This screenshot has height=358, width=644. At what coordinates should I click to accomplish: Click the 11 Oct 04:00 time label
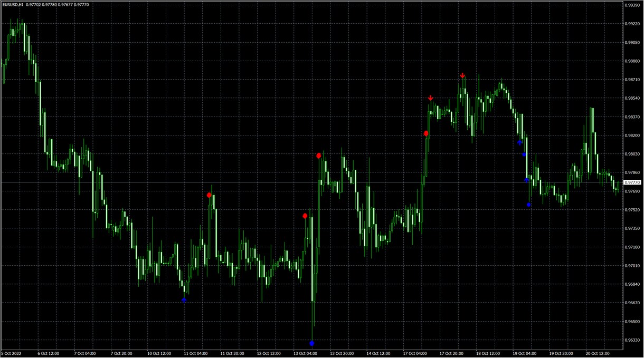[195, 354]
